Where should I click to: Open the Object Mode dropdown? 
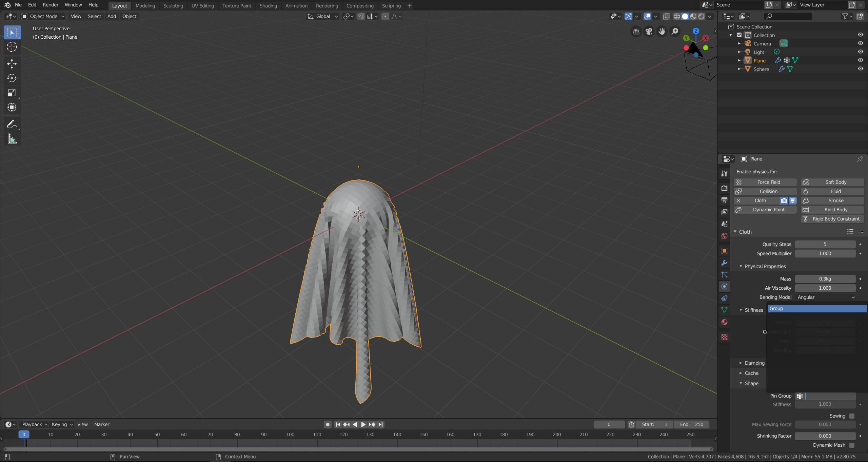pyautogui.click(x=43, y=16)
